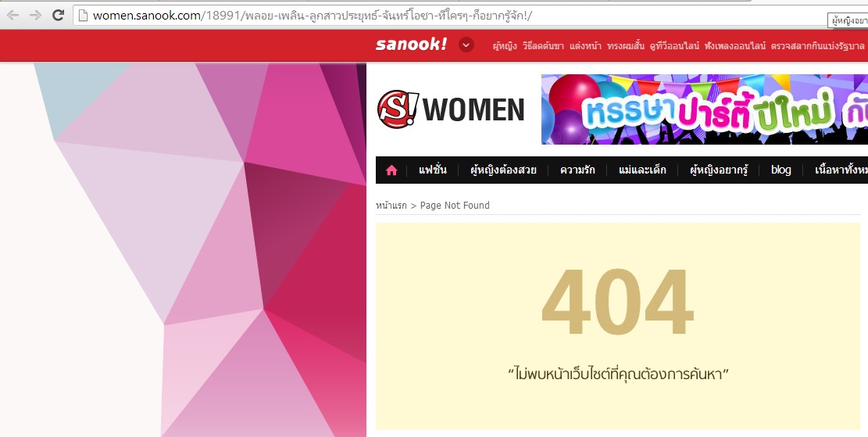
Task: Click the ดูทีวีออนไลน์ top bar link
Action: [674, 46]
